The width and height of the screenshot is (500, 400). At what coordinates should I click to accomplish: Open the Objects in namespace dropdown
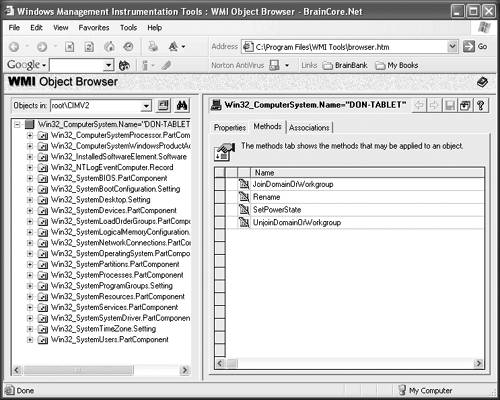146,106
